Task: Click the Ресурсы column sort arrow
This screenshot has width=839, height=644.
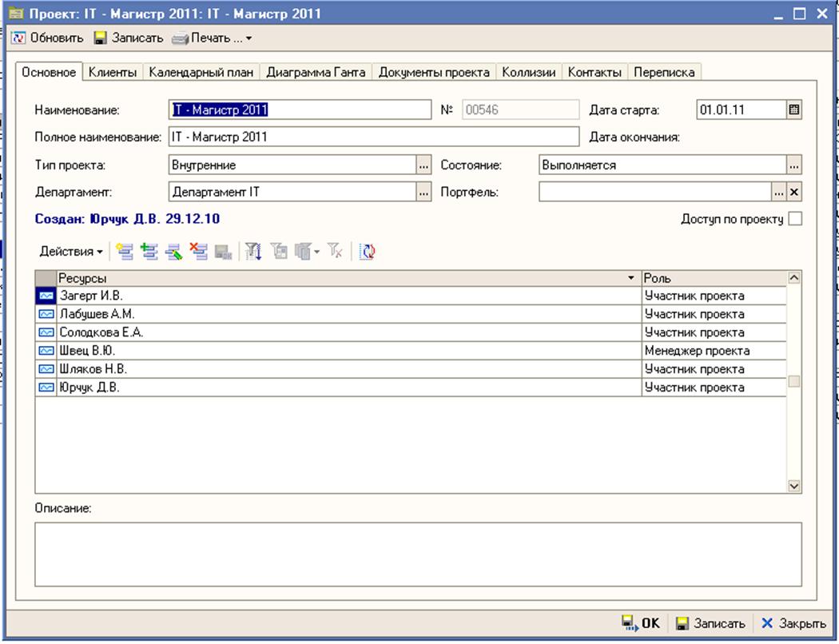Action: coord(631,278)
